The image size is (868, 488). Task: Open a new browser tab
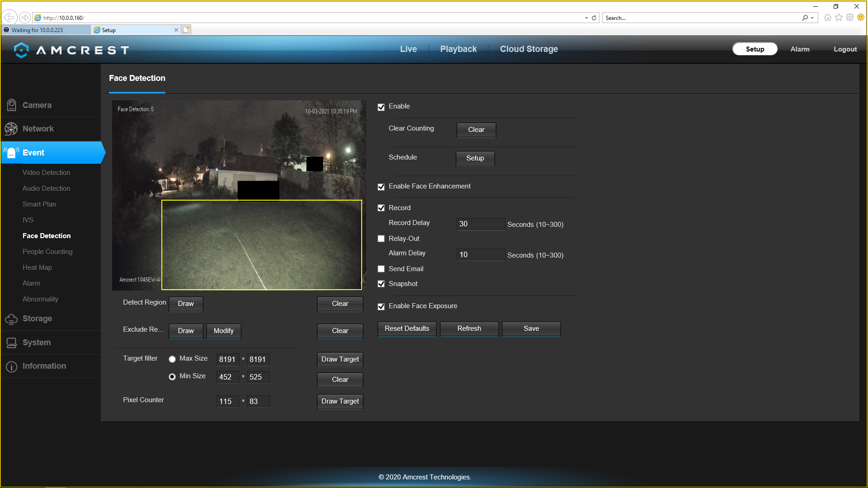[186, 30]
